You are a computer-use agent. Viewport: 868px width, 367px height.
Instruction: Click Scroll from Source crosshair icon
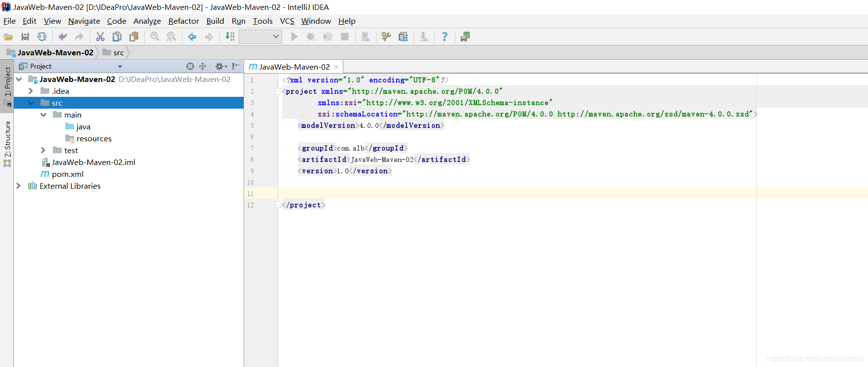190,66
